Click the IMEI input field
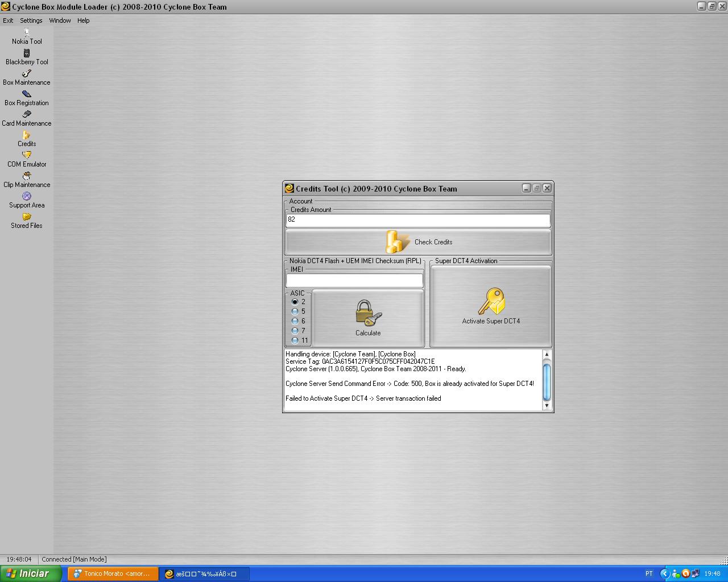The height and width of the screenshot is (582, 728). [354, 280]
